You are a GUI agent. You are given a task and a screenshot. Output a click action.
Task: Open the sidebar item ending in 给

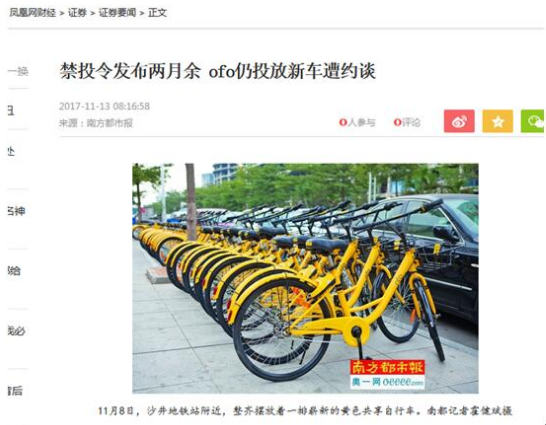click(14, 270)
